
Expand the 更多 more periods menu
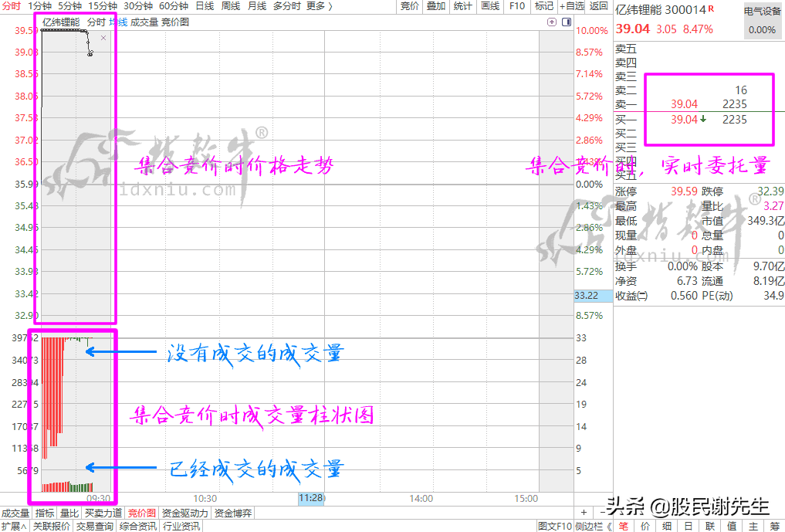[320, 6]
